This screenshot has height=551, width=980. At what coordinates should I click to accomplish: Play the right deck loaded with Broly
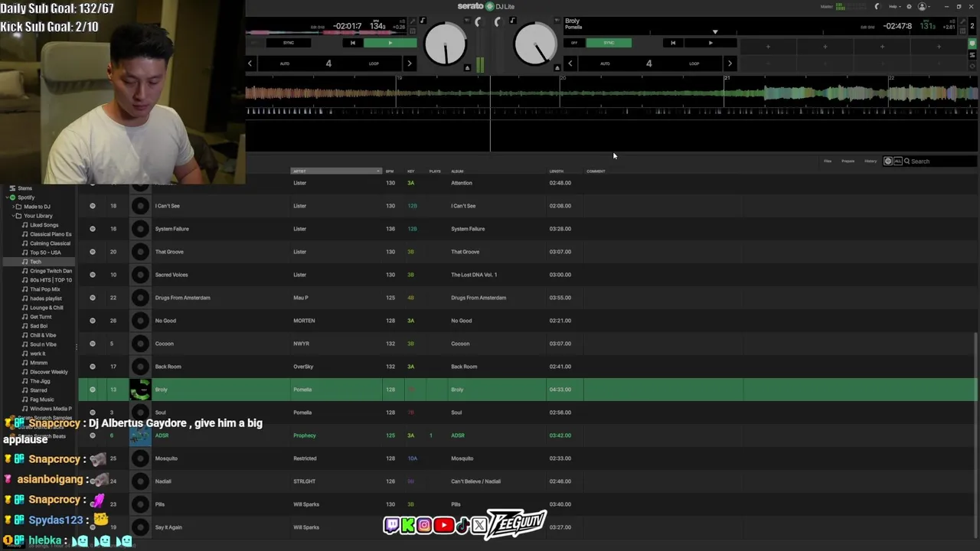710,43
